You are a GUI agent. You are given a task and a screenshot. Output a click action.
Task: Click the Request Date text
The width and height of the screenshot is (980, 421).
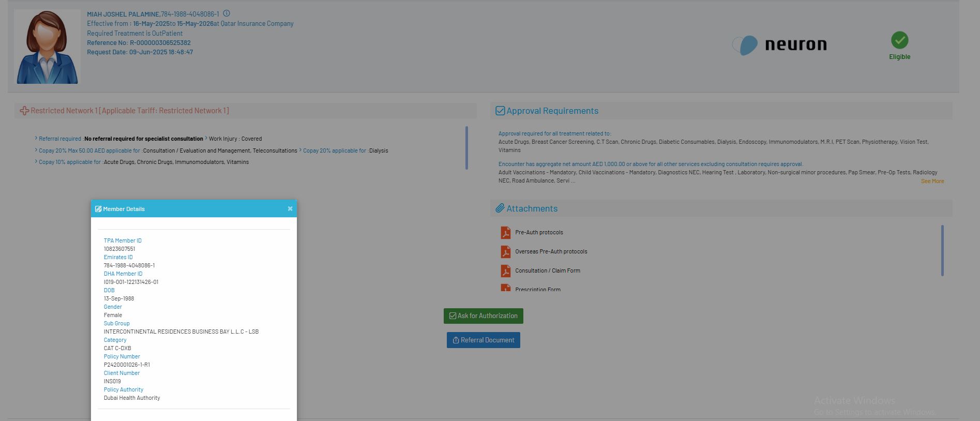click(x=140, y=52)
